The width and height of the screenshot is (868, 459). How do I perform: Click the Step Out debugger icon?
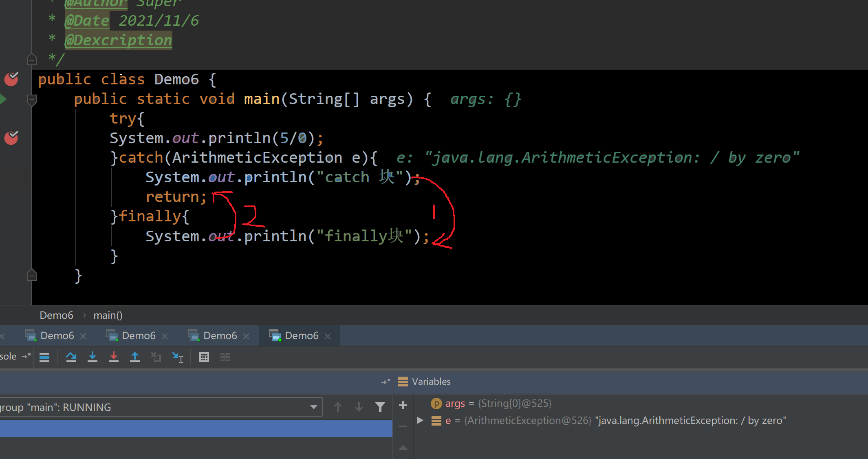click(135, 357)
